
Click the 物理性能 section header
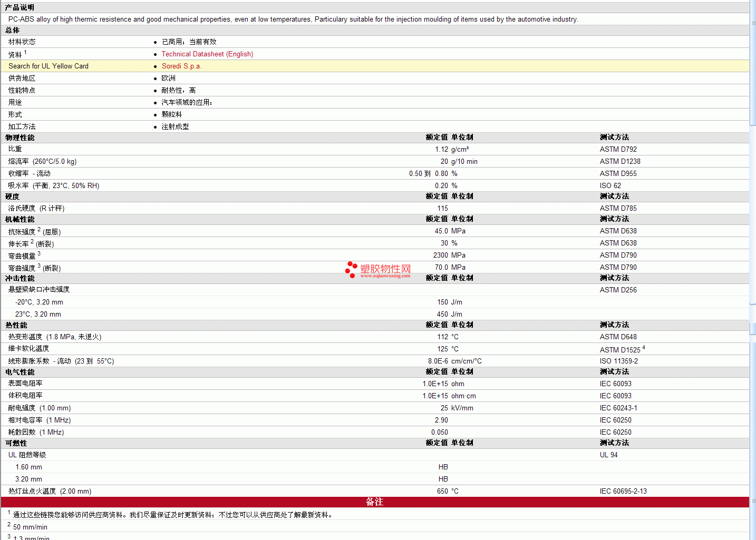pyautogui.click(x=20, y=138)
